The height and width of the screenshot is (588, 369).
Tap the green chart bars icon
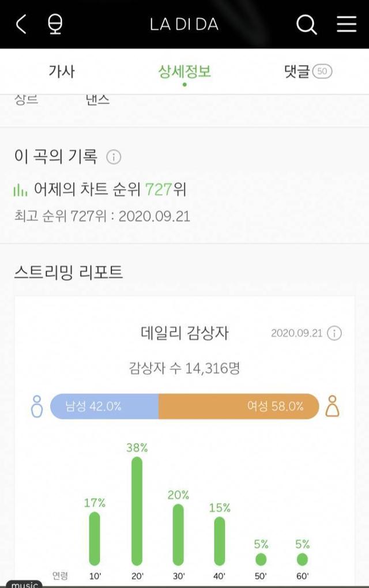coord(20,190)
